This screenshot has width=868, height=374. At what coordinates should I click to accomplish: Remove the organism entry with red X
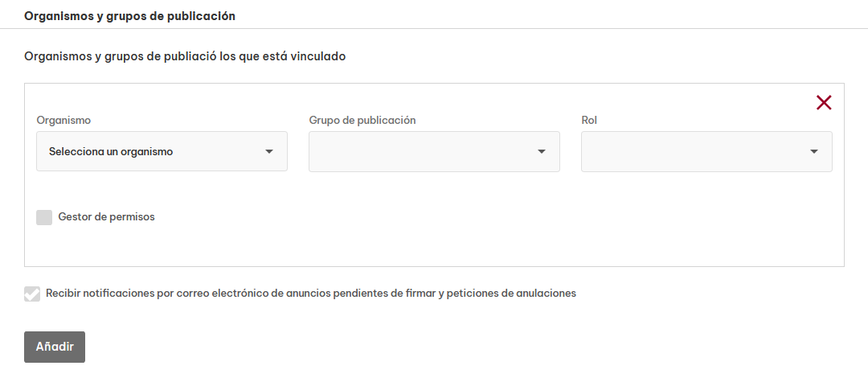tap(824, 102)
